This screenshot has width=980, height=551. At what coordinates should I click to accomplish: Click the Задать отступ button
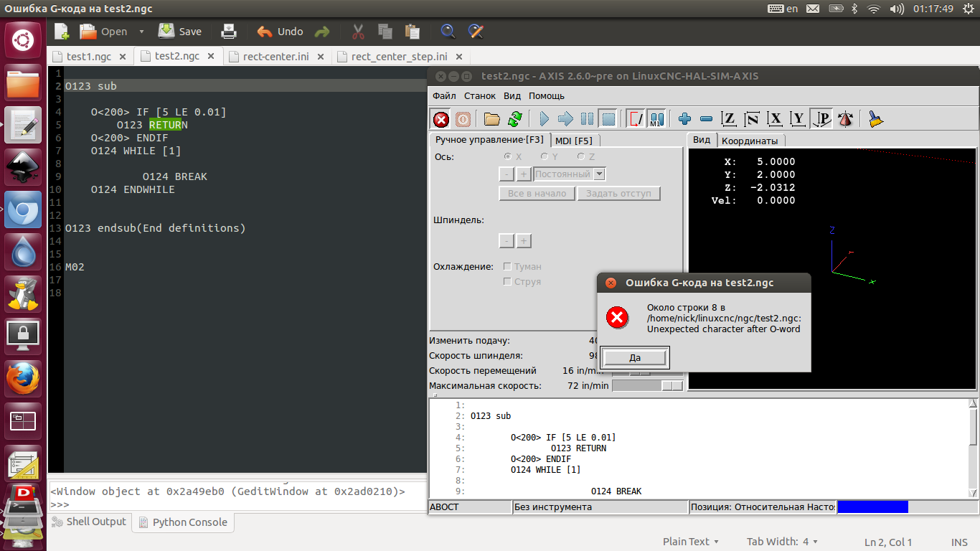(x=618, y=193)
